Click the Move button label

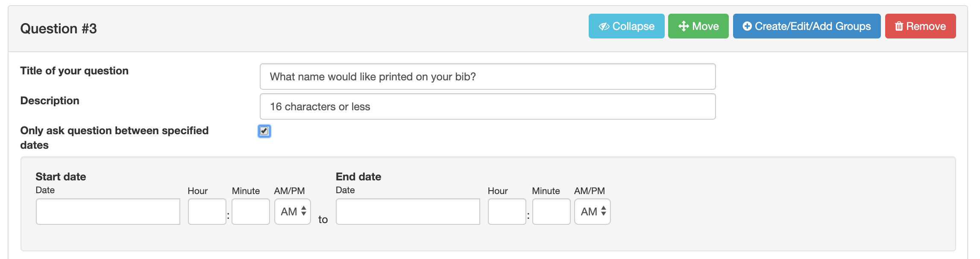coord(706,26)
